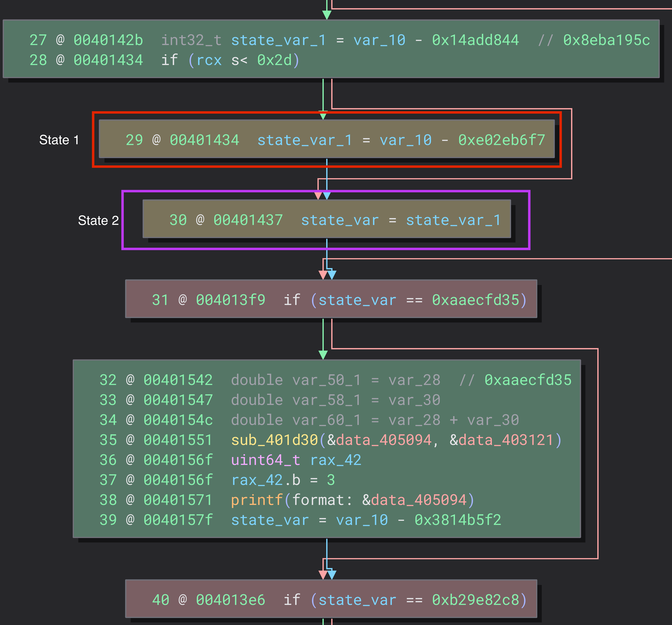Click address 00401437 on line 30
The height and width of the screenshot is (625, 672).
(x=248, y=220)
